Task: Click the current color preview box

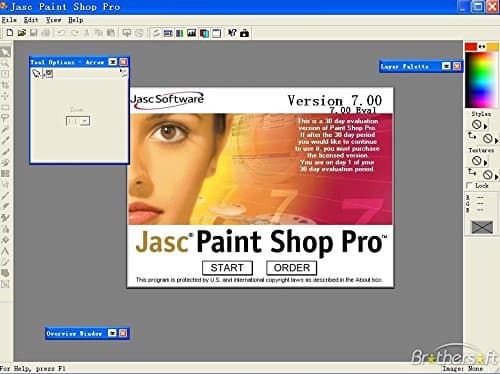Action: pyautogui.click(x=482, y=227)
